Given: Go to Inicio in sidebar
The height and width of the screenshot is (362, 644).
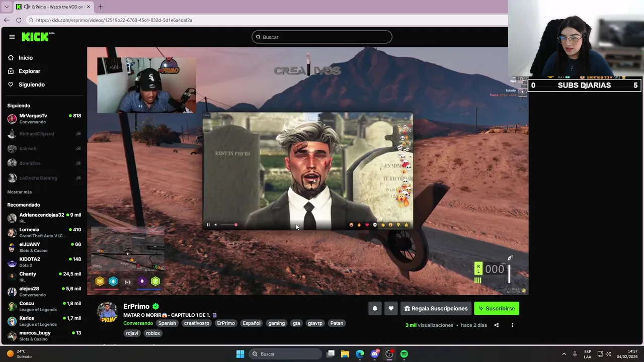Looking at the screenshot, I should coord(26,58).
